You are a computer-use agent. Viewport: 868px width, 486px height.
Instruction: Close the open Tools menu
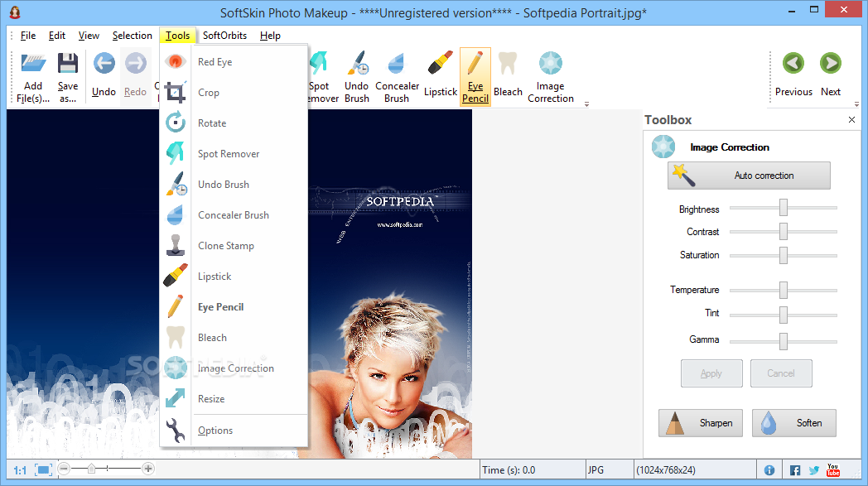[x=178, y=36]
